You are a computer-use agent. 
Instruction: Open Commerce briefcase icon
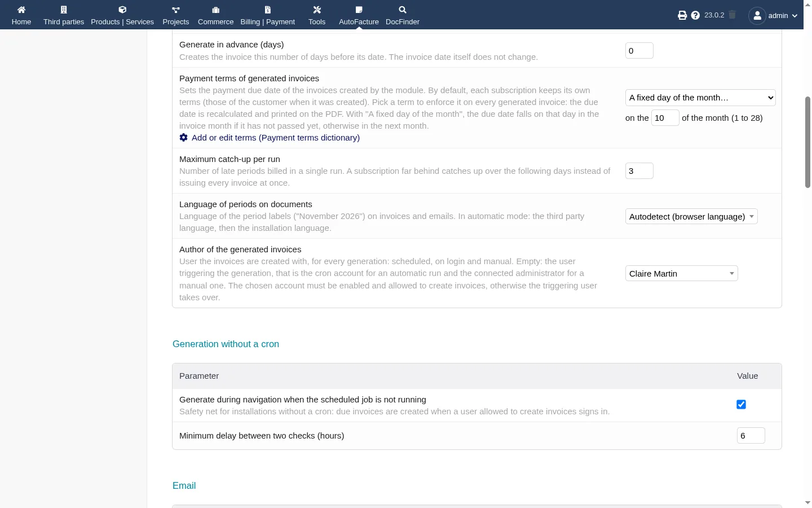tap(215, 10)
